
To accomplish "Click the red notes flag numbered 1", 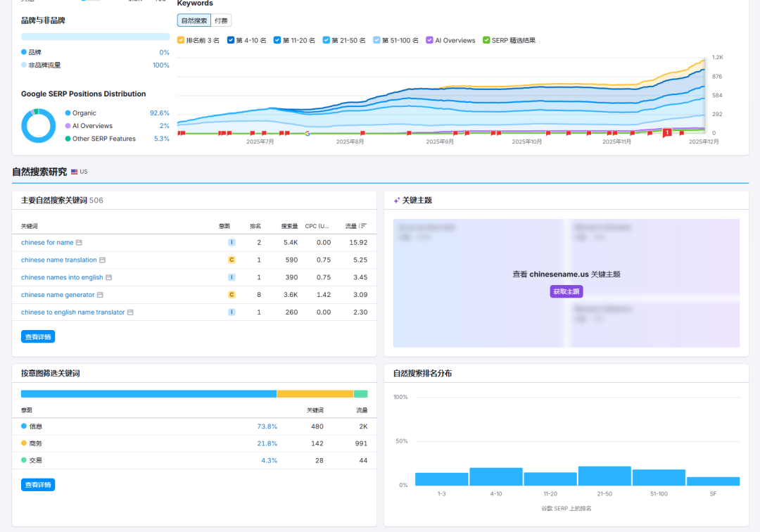I will [x=666, y=132].
